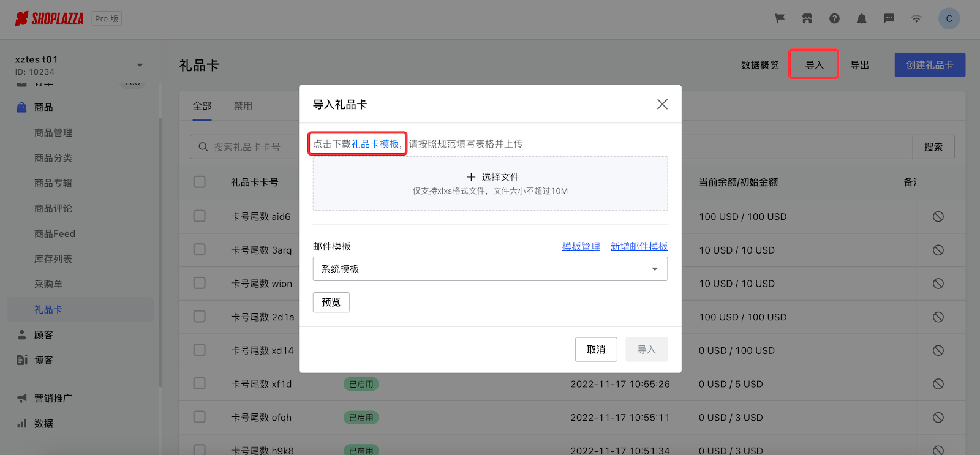Switch to the 禁用 tab
The image size is (980, 455).
click(243, 106)
